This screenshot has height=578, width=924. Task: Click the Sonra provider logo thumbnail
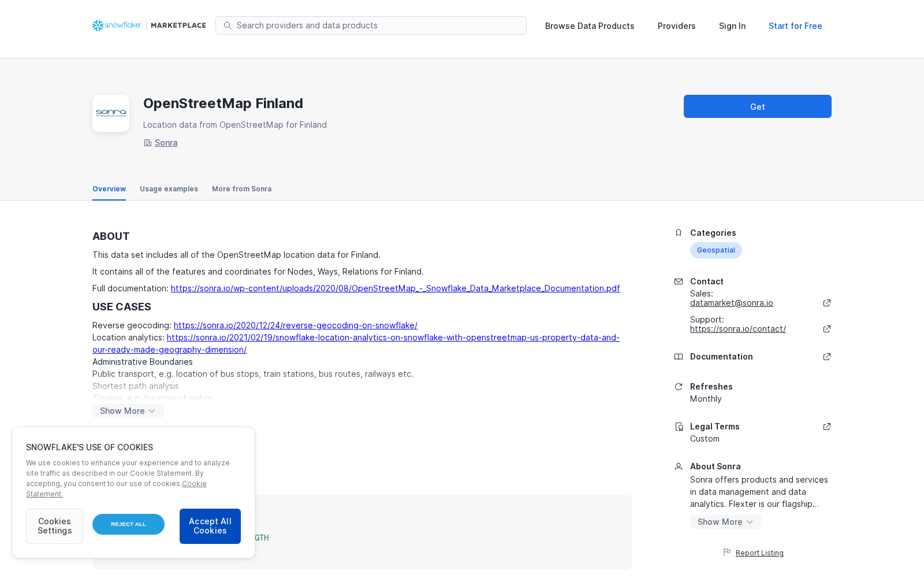pos(111,113)
